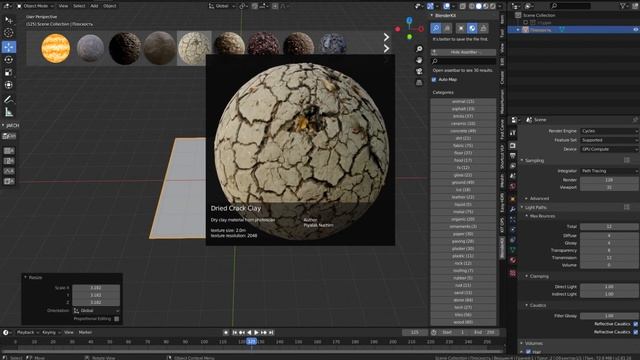
Task: Select the Cursor tool in left toolbar
Action: click(x=9, y=33)
